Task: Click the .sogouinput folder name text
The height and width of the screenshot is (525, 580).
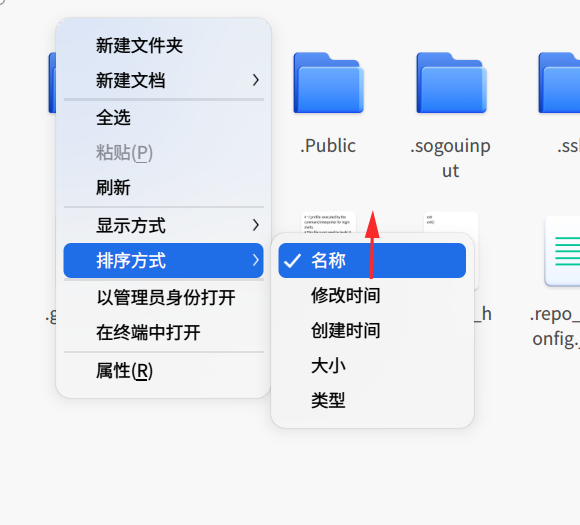Action: coord(451,158)
